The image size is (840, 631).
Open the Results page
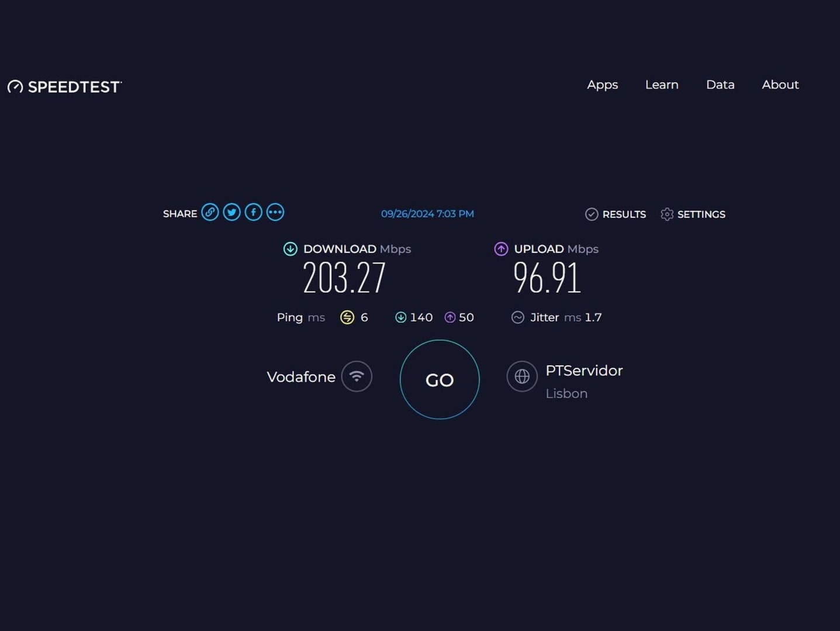click(616, 214)
